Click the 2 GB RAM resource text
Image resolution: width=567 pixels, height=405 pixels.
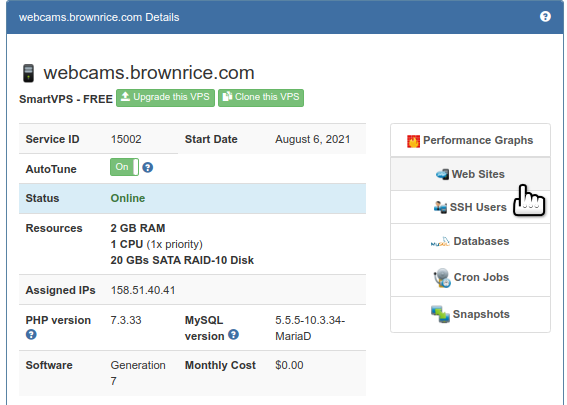tap(138, 228)
